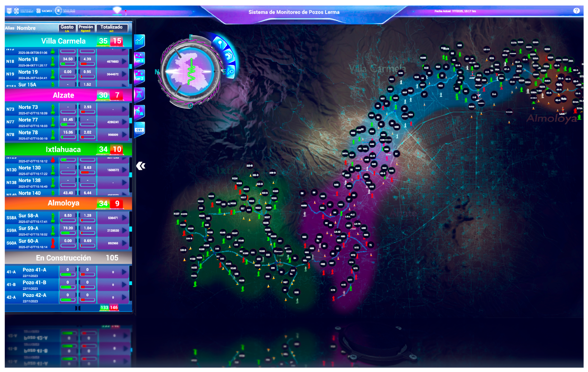
Task: Toggle the Gasto L/s column
Action: pyautogui.click(x=67, y=28)
